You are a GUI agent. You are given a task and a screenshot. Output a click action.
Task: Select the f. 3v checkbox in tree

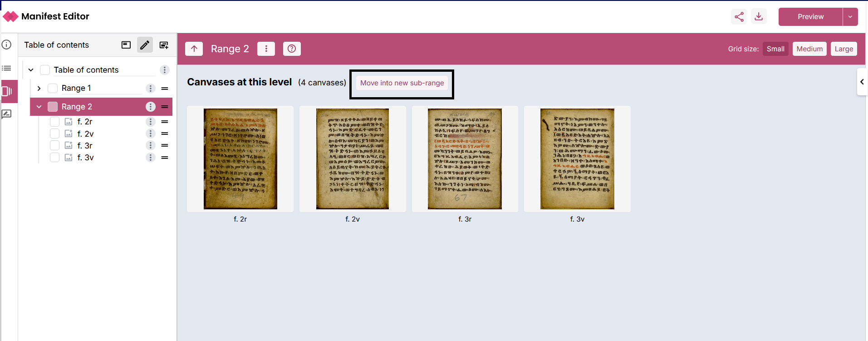click(x=55, y=158)
